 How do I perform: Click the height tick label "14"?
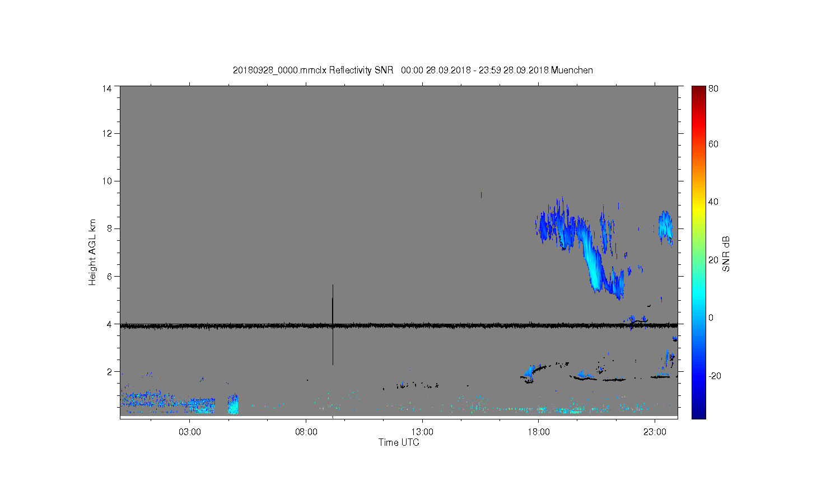point(106,88)
